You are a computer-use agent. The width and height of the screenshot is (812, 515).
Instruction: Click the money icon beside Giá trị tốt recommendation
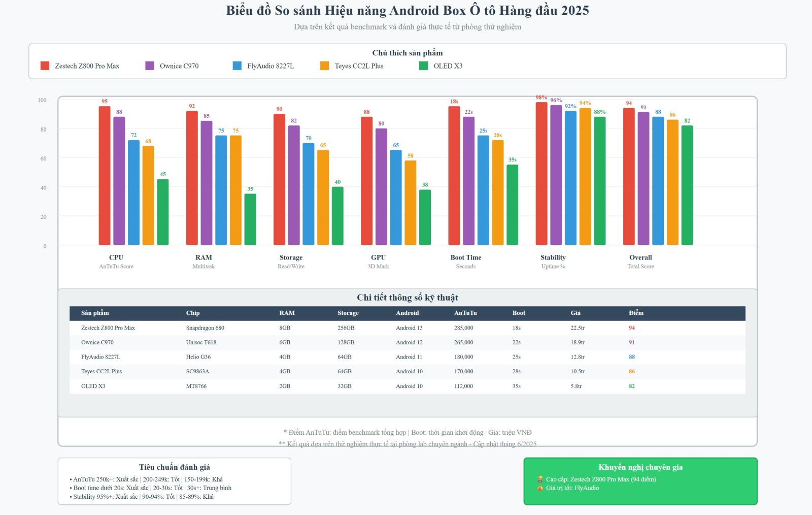(x=540, y=488)
